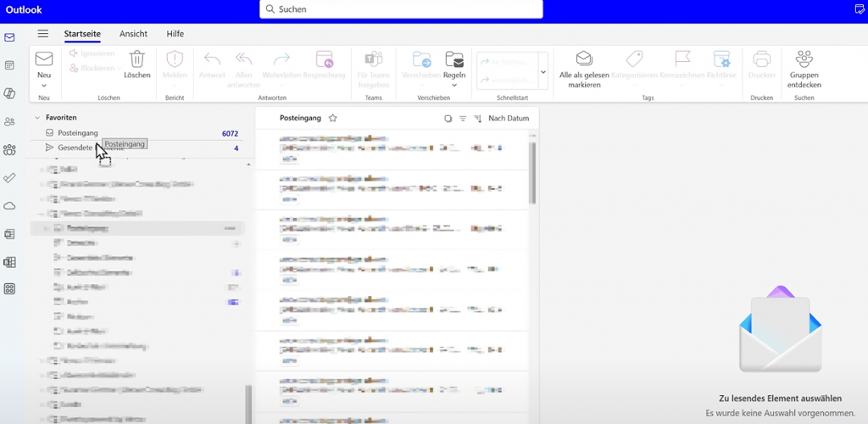
Task: Mark Posteingang as favorite star
Action: 332,118
